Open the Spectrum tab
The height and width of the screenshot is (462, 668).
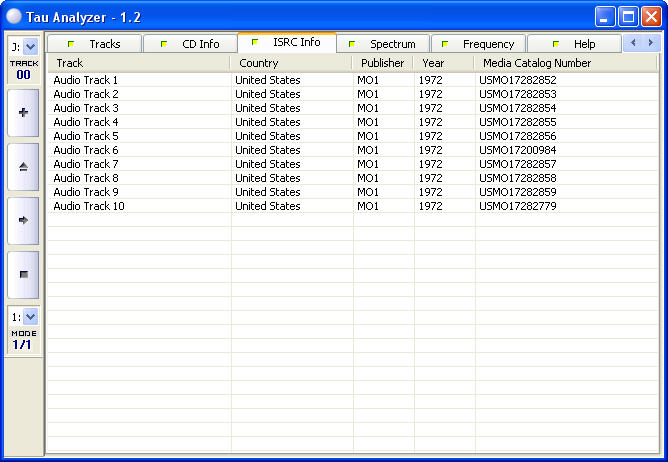pyautogui.click(x=383, y=44)
